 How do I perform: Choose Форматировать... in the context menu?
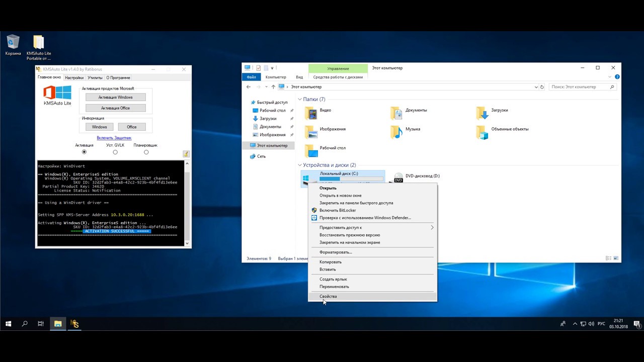(373, 252)
